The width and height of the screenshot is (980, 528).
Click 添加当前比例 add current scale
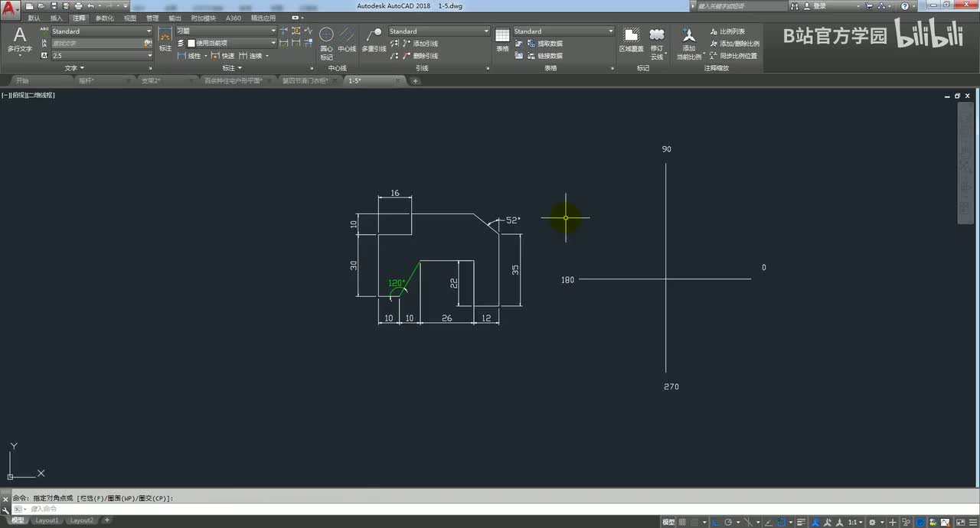(689, 44)
